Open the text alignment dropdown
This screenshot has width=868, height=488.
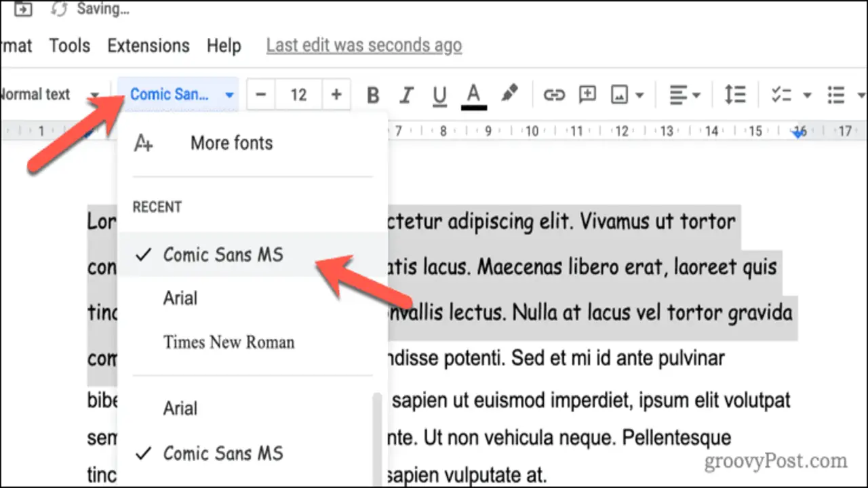click(x=684, y=95)
